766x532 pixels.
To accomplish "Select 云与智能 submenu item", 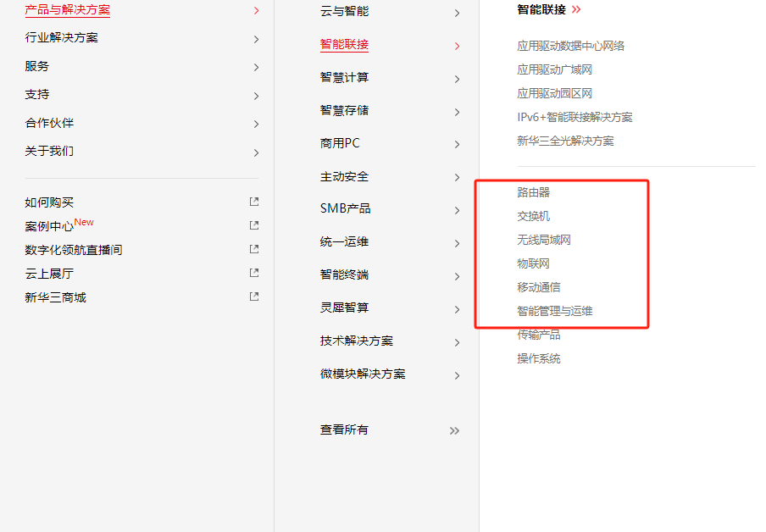I will point(344,11).
